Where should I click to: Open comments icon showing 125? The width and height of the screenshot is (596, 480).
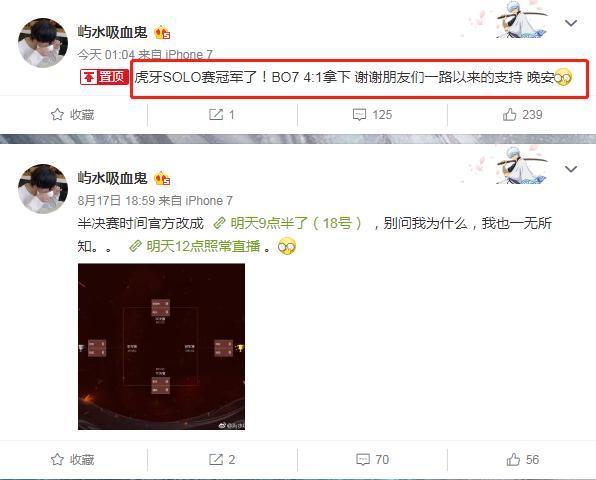click(x=359, y=114)
